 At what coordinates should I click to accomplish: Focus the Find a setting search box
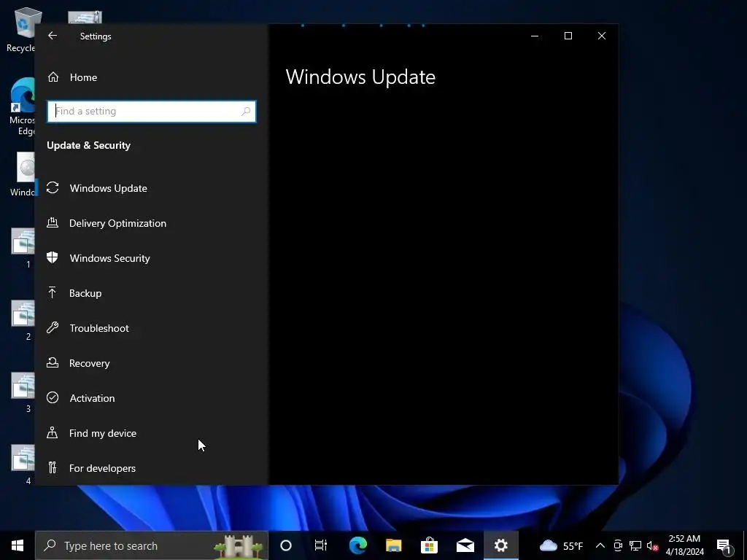(x=152, y=112)
